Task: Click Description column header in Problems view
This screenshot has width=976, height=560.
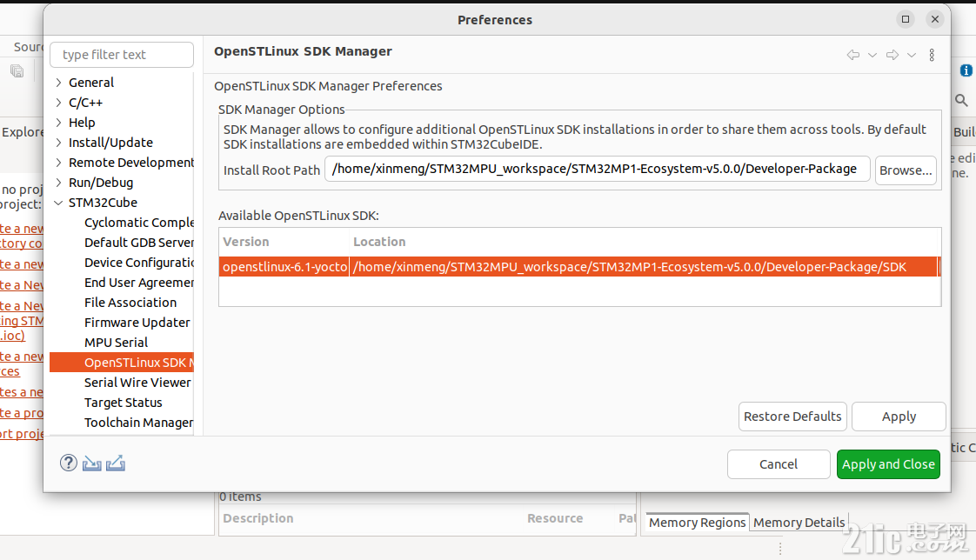Action: click(x=258, y=518)
